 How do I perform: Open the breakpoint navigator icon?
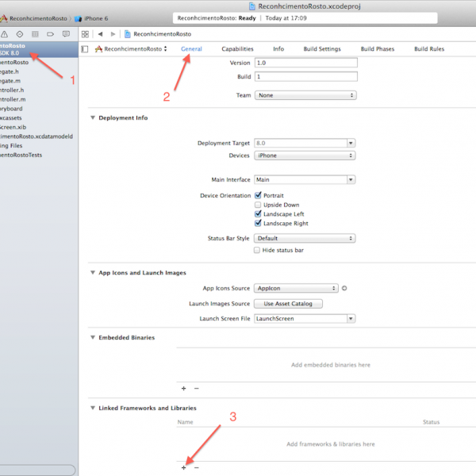[51, 34]
